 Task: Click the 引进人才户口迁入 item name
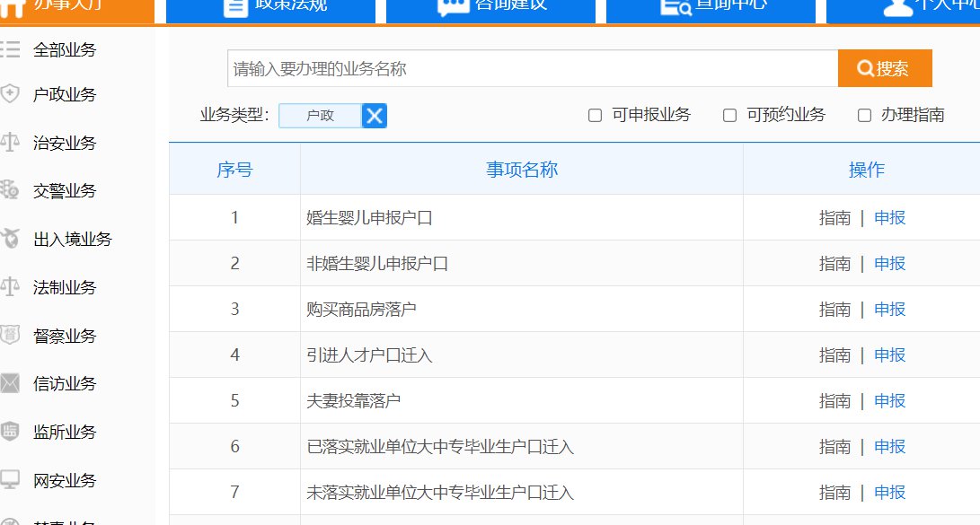pyautogui.click(x=369, y=355)
